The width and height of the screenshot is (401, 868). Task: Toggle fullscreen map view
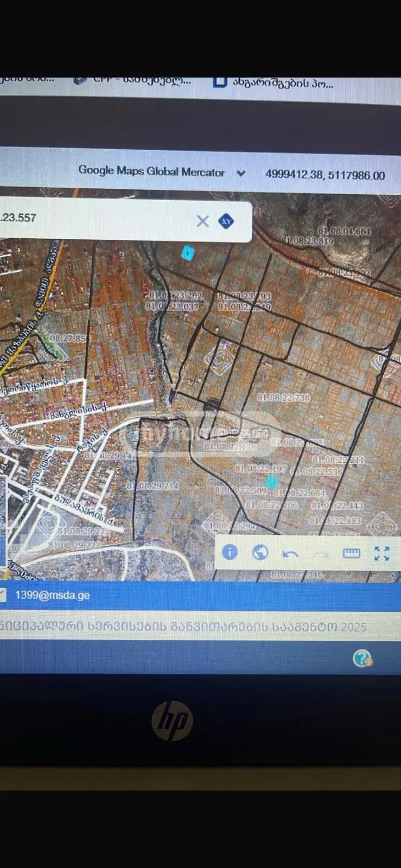click(x=382, y=553)
